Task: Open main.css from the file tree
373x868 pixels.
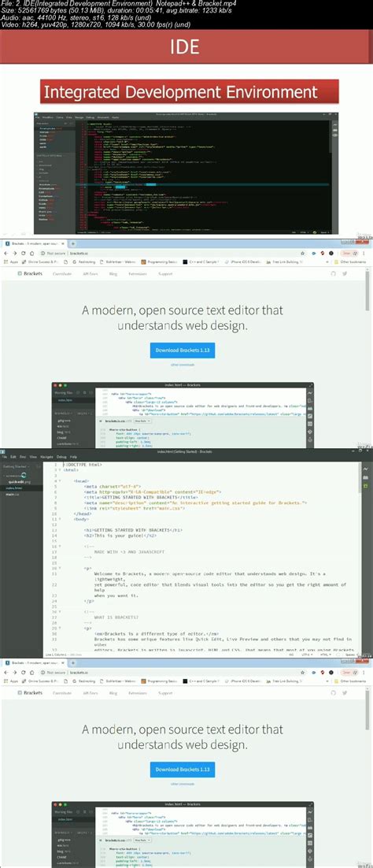Action: point(10,493)
